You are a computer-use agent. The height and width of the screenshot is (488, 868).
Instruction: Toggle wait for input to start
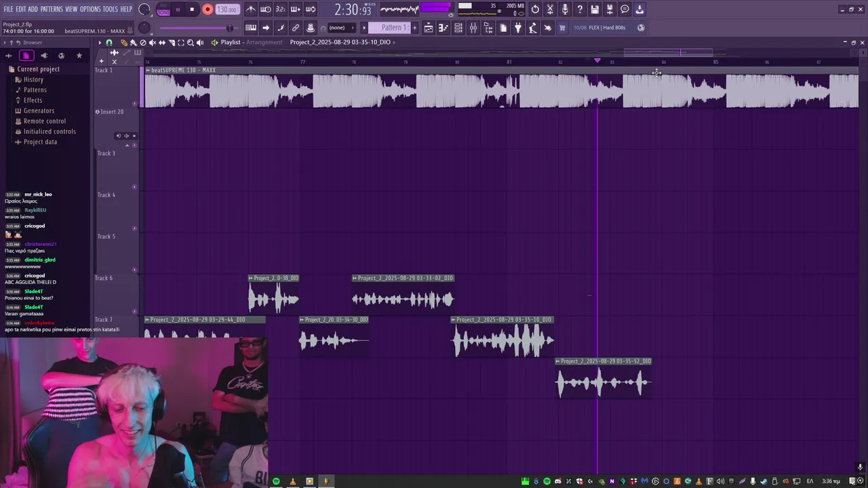point(266,9)
